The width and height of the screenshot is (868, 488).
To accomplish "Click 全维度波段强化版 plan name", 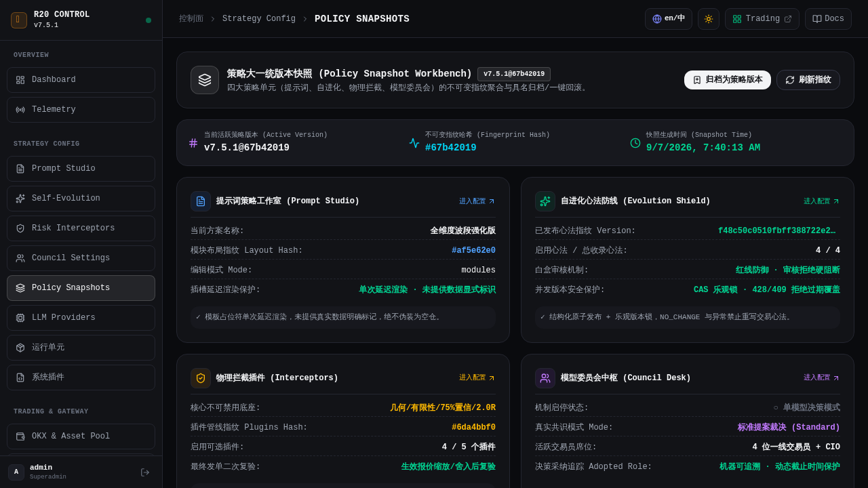I will (x=463, y=231).
